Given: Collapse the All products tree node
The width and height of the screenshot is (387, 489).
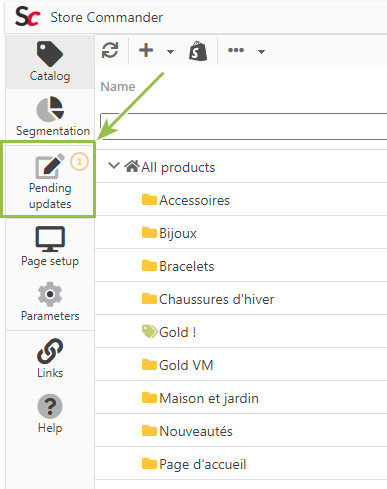Looking at the screenshot, I should [x=114, y=166].
